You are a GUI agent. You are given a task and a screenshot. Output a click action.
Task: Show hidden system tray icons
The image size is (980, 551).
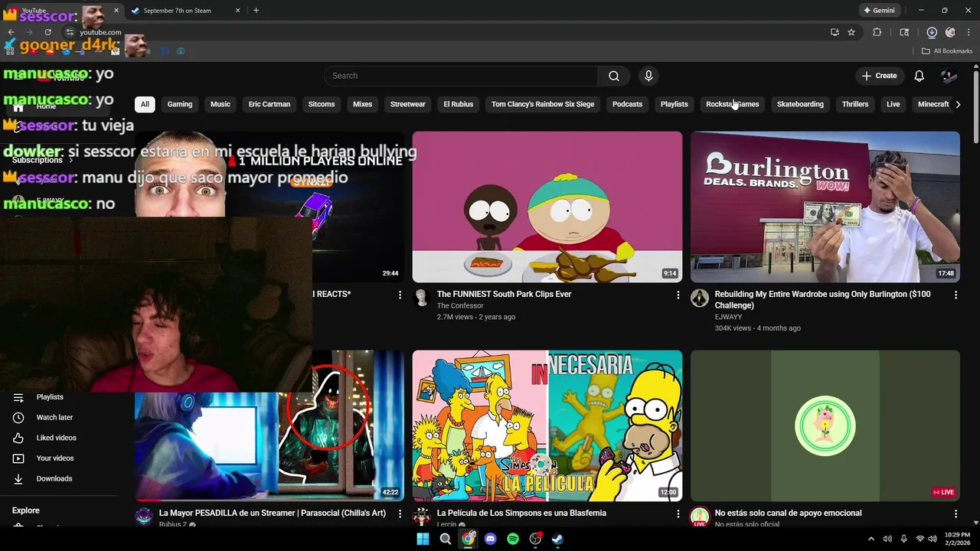click(871, 539)
